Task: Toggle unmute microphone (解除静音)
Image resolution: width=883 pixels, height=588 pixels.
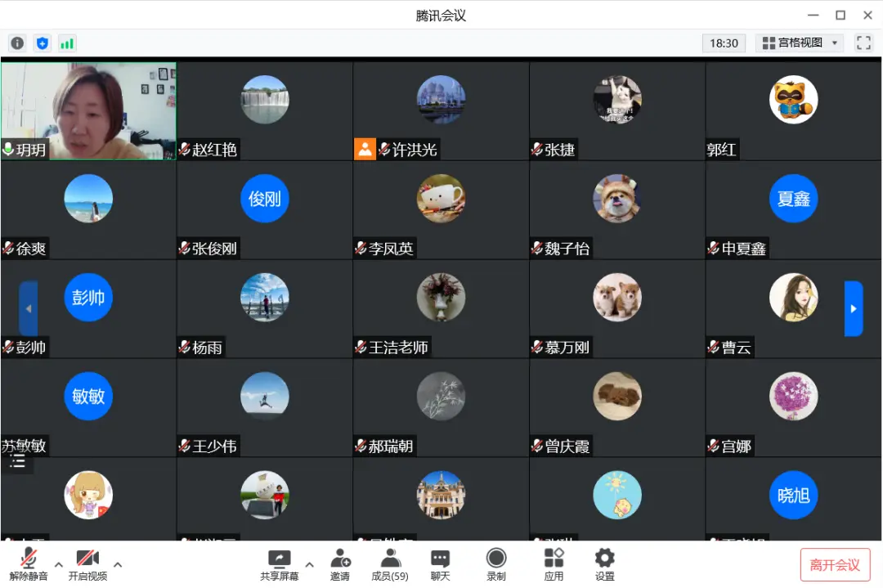Action: point(29,565)
